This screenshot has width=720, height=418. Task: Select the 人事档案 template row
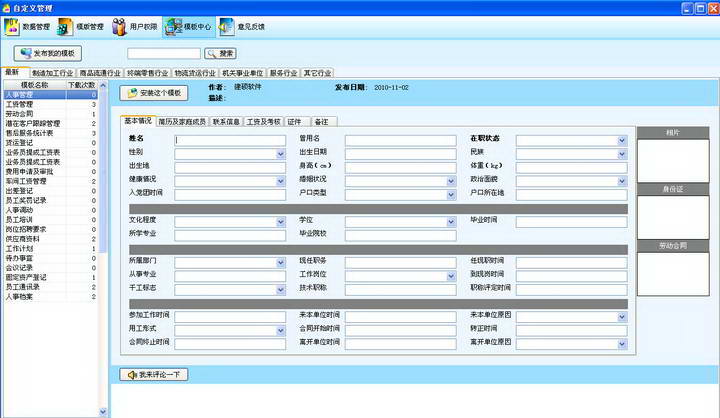[51, 297]
